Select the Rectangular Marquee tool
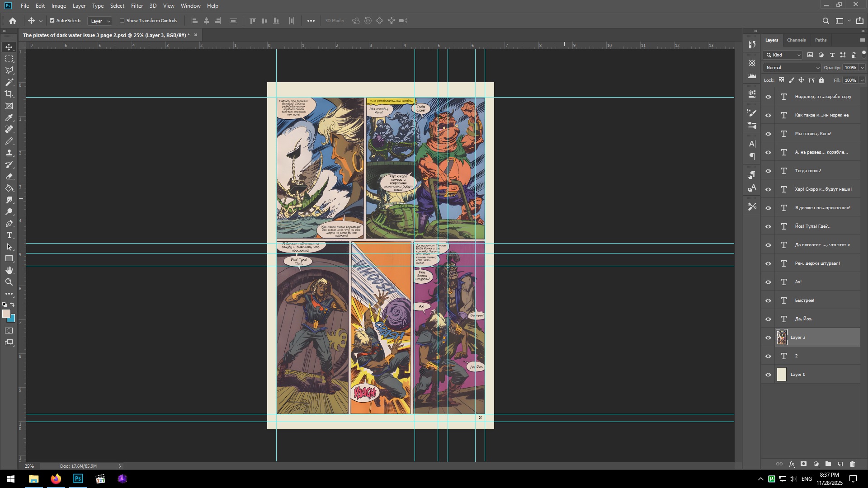Screen dimensions: 868x488 click(x=9, y=59)
